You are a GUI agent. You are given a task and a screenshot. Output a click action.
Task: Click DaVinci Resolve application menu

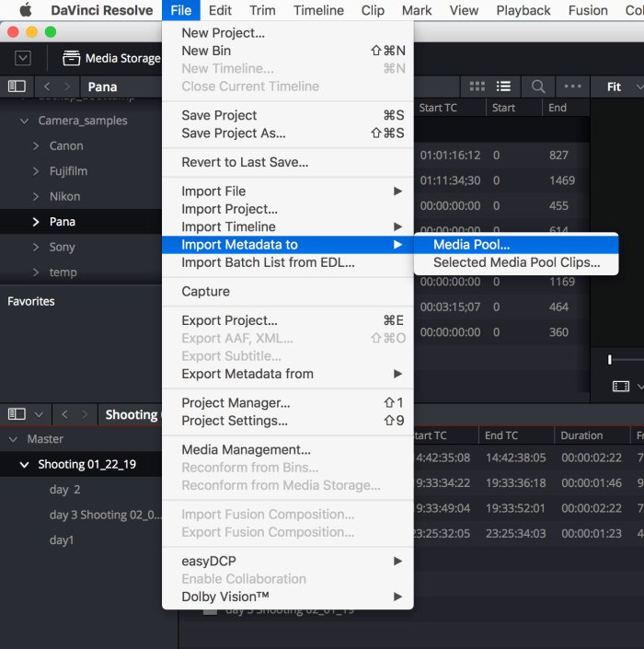[102, 10]
